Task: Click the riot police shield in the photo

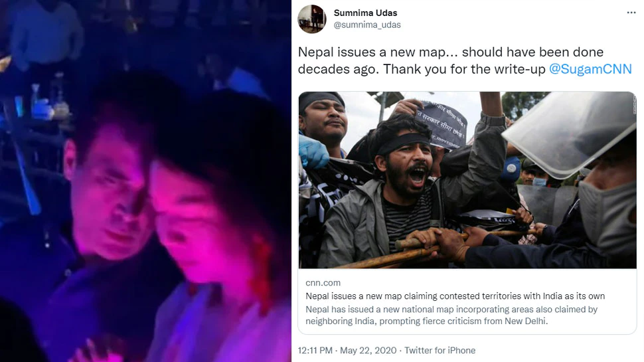Action: click(569, 132)
